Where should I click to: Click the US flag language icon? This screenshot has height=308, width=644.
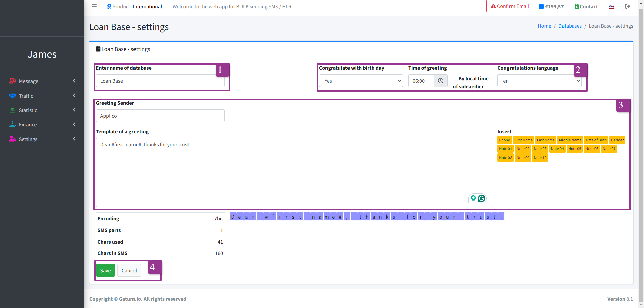point(611,6)
